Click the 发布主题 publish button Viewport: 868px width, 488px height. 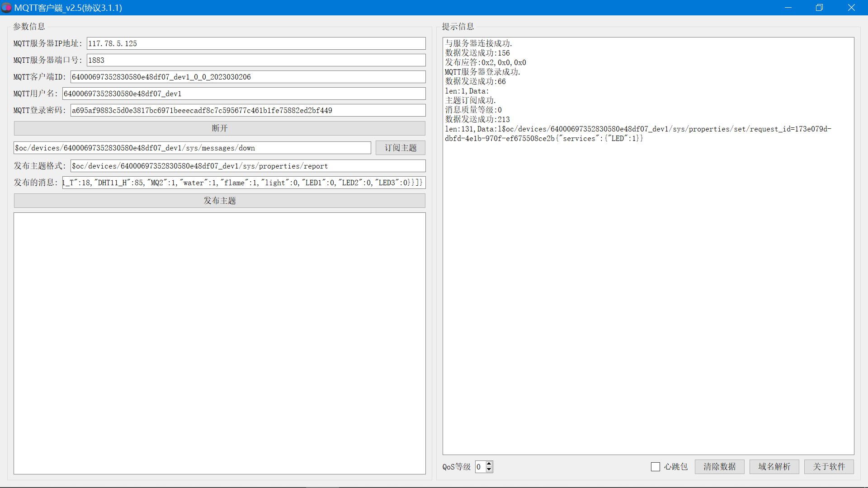coord(219,201)
